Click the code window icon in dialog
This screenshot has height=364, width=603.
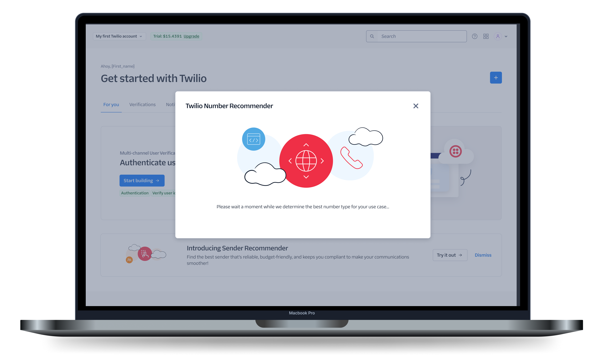tap(253, 139)
